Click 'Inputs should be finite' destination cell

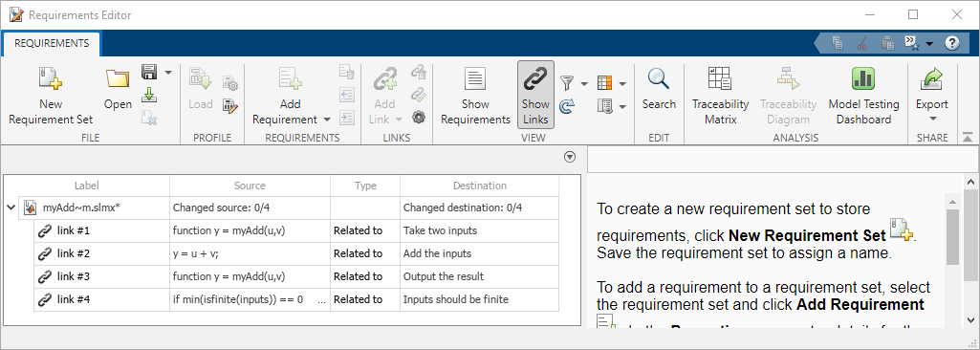[x=479, y=299]
